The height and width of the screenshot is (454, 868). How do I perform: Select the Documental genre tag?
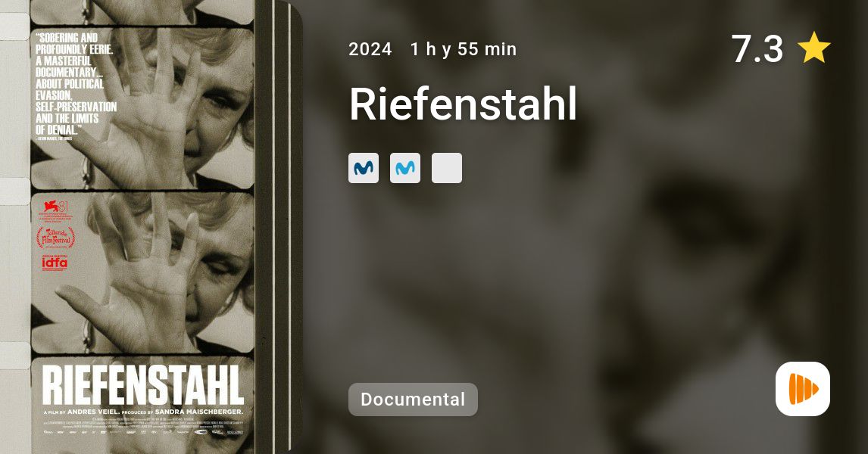coord(413,400)
